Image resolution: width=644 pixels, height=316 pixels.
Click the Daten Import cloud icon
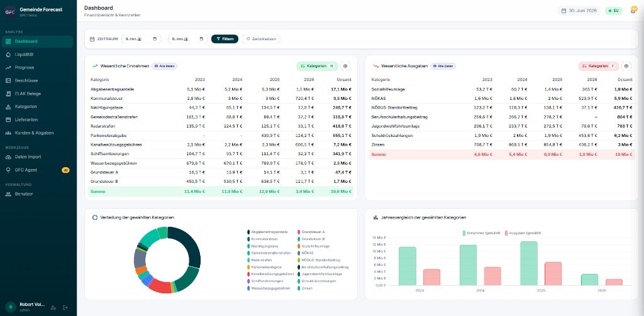pyautogui.click(x=8, y=157)
